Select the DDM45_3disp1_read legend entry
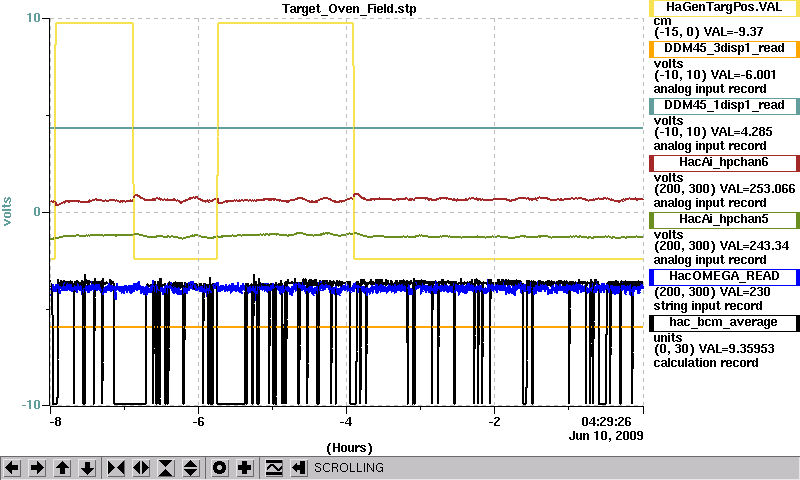The height and width of the screenshot is (480, 800). tap(724, 48)
